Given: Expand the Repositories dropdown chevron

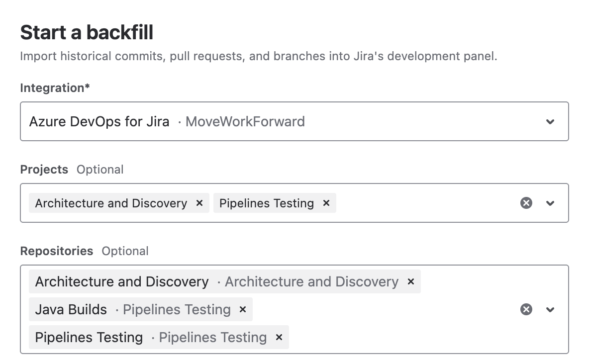Looking at the screenshot, I should [x=550, y=309].
